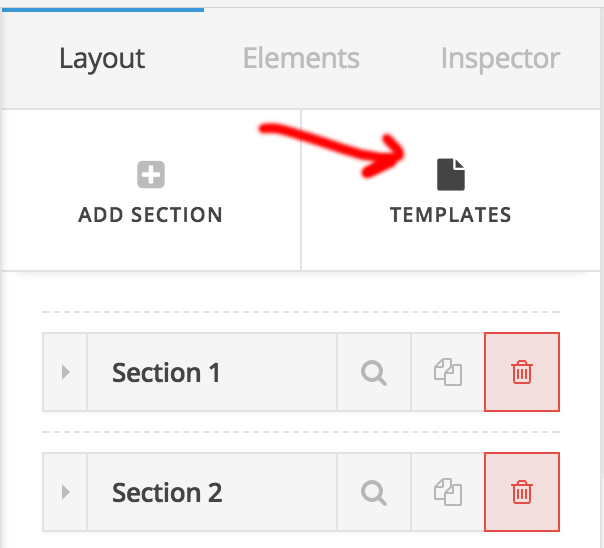Open the Elements tab

301,58
